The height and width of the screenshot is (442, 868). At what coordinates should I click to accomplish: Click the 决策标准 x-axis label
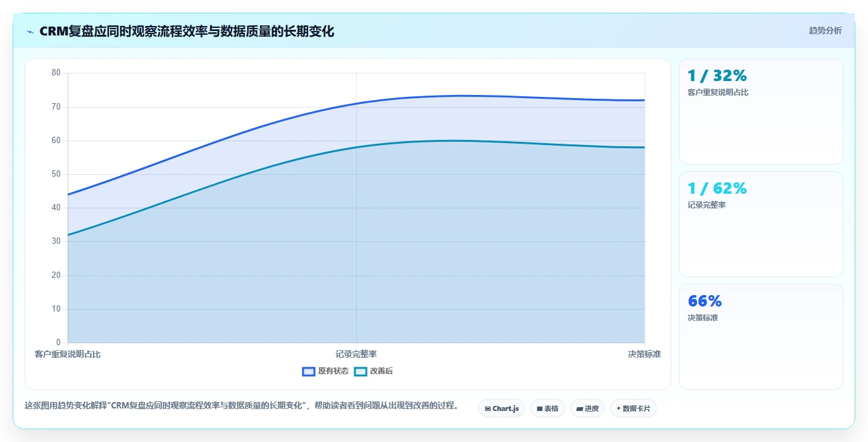pyautogui.click(x=645, y=355)
